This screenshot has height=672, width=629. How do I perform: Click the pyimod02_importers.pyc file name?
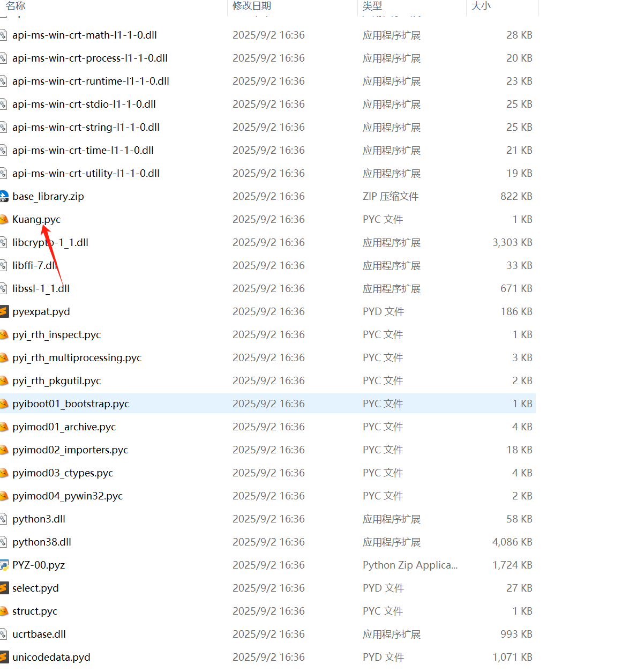(70, 450)
